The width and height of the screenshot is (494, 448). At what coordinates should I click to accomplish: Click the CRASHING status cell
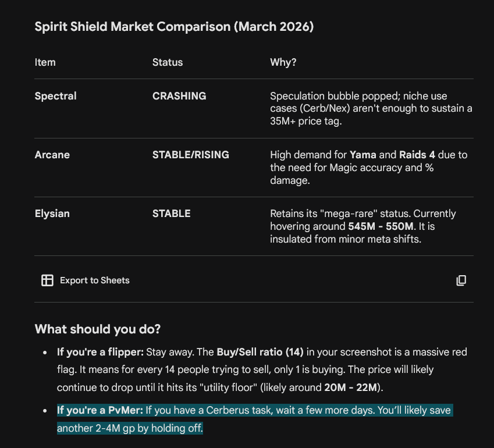(x=179, y=96)
